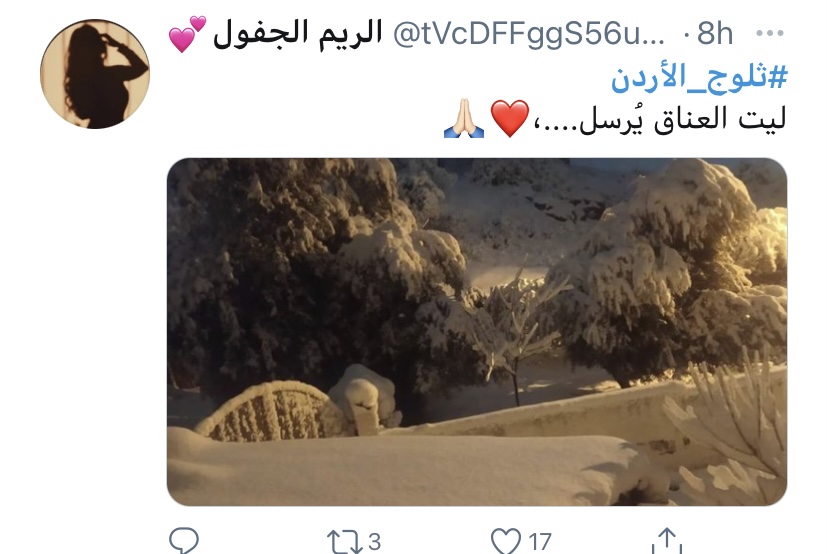Open the three-dot more options menu
Image resolution: width=827 pixels, height=554 pixels.
pyautogui.click(x=770, y=33)
